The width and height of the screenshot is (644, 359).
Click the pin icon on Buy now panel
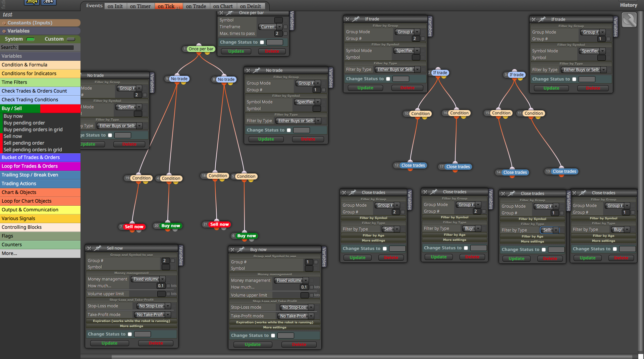click(x=240, y=250)
